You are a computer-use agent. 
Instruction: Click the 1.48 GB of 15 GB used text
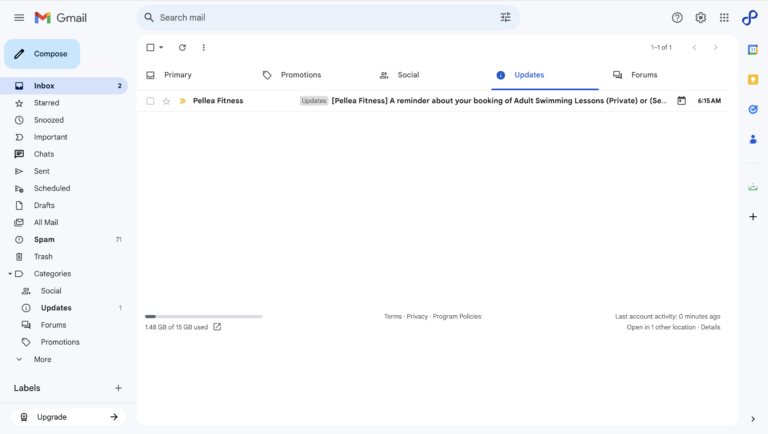(176, 327)
